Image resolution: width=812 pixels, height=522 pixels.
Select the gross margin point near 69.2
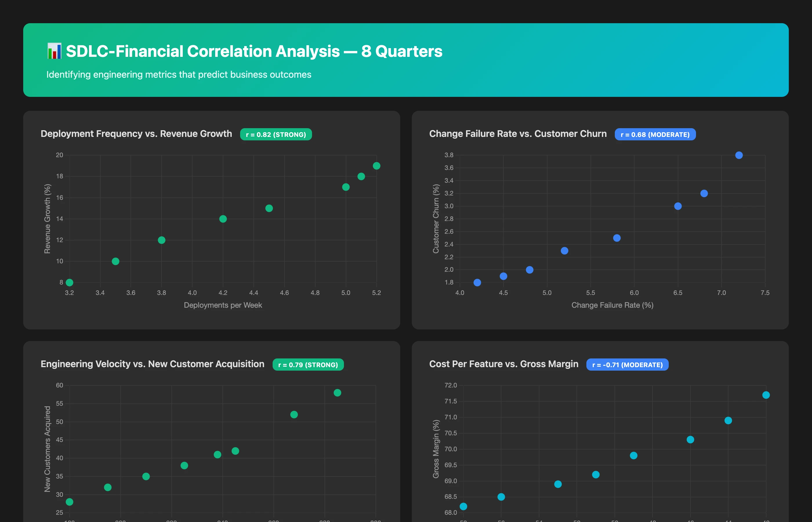click(596, 474)
